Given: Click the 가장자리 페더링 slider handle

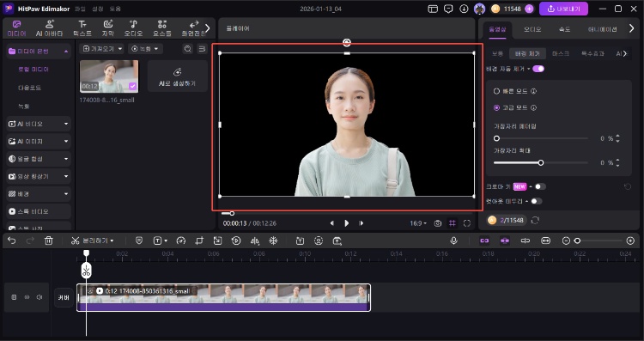Looking at the screenshot, I should (x=496, y=138).
